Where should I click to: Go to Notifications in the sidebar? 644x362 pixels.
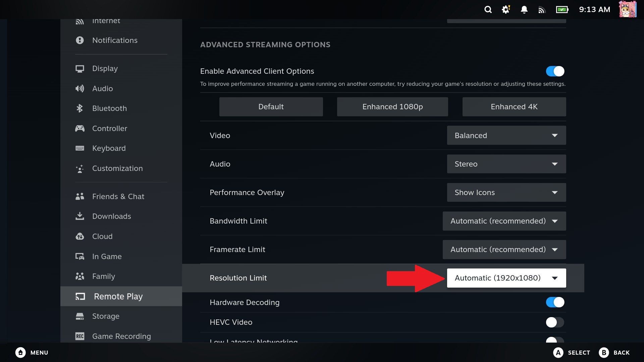115,40
